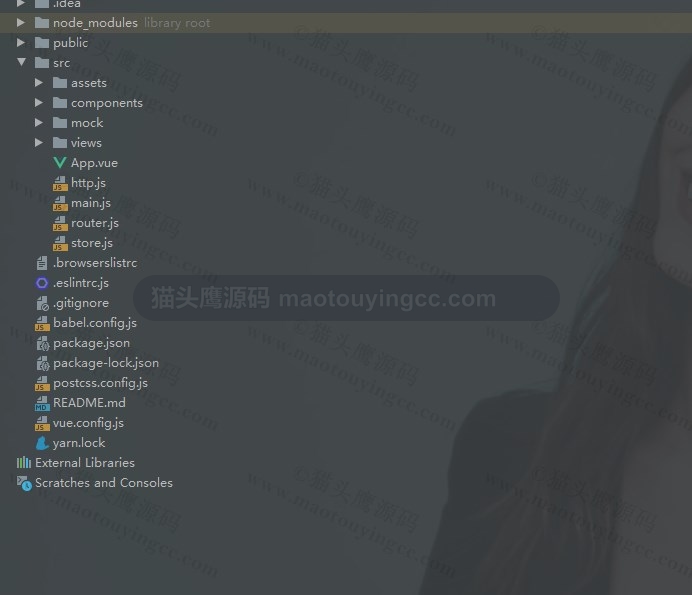Click the Yarn icon beside yarn.lock
The image size is (692, 595).
point(42,443)
